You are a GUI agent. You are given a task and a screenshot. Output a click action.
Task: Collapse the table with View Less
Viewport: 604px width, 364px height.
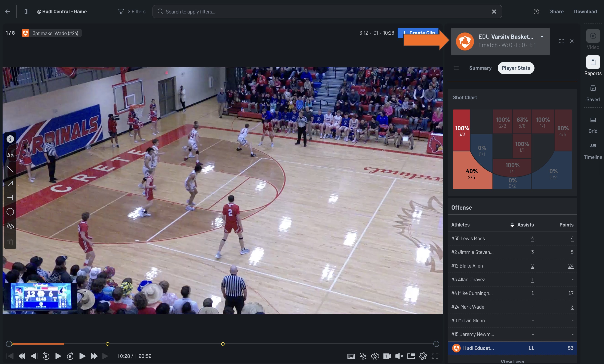(512, 361)
